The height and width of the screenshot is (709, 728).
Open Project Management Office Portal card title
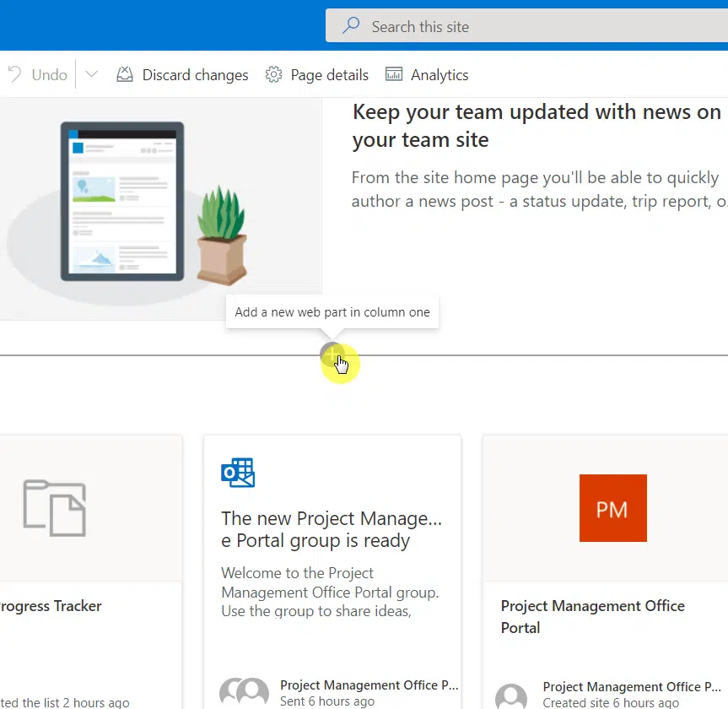[593, 616]
